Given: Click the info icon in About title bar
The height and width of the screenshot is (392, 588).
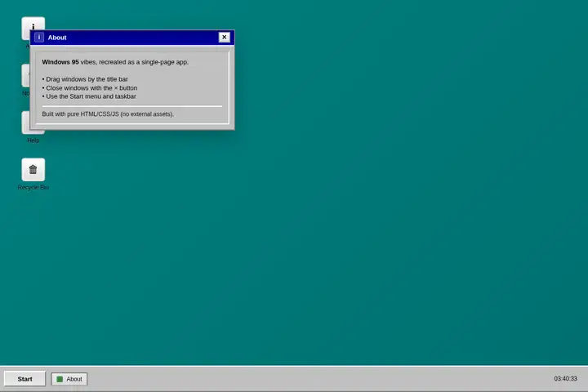Looking at the screenshot, I should 39,37.
